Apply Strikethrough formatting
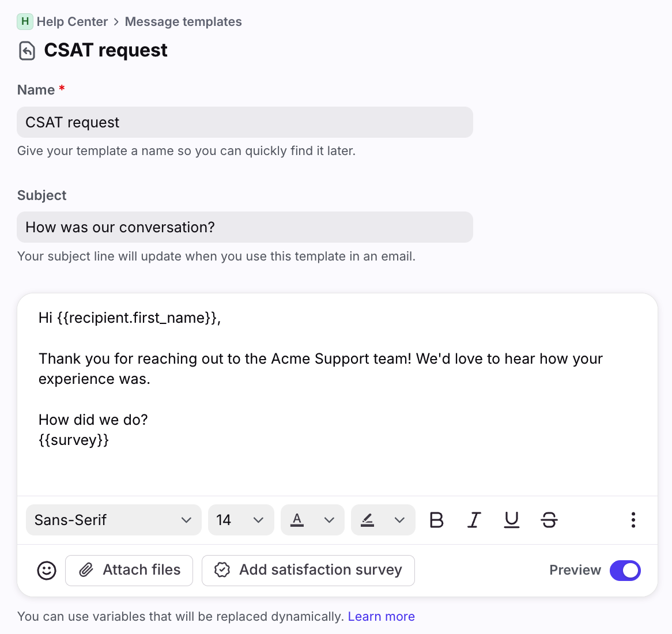Viewport: 672px width, 634px height. pos(549,520)
